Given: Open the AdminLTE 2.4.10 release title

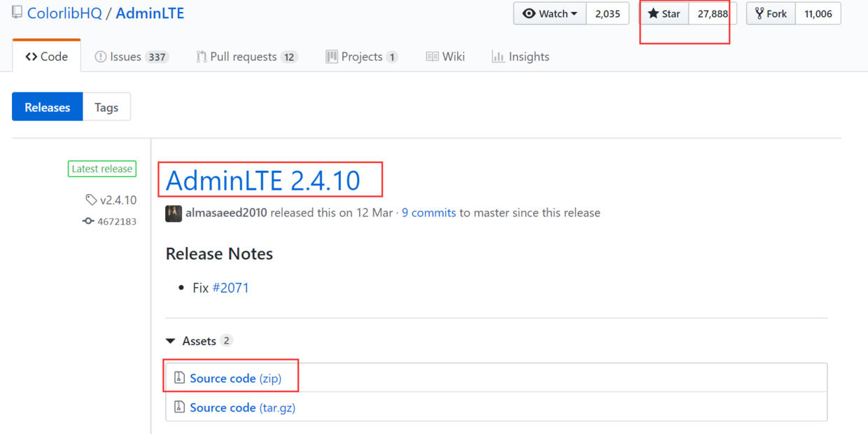Looking at the screenshot, I should (x=263, y=181).
